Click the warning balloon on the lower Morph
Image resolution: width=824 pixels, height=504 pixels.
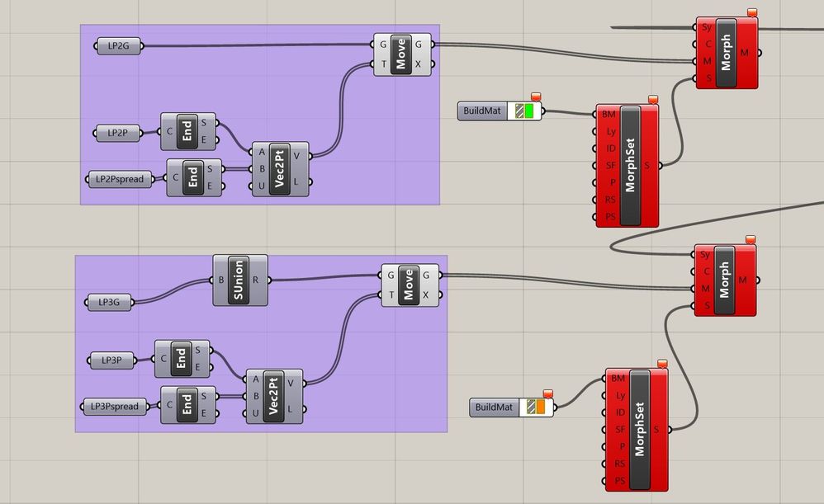pos(751,239)
